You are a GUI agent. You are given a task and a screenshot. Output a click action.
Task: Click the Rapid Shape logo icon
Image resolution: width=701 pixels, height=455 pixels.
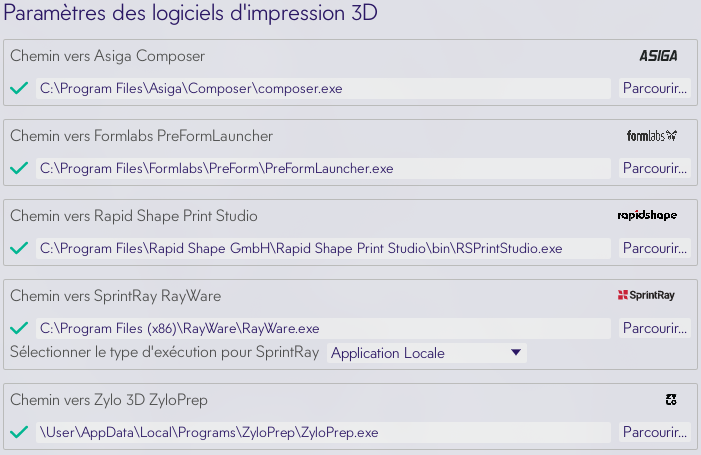647,216
